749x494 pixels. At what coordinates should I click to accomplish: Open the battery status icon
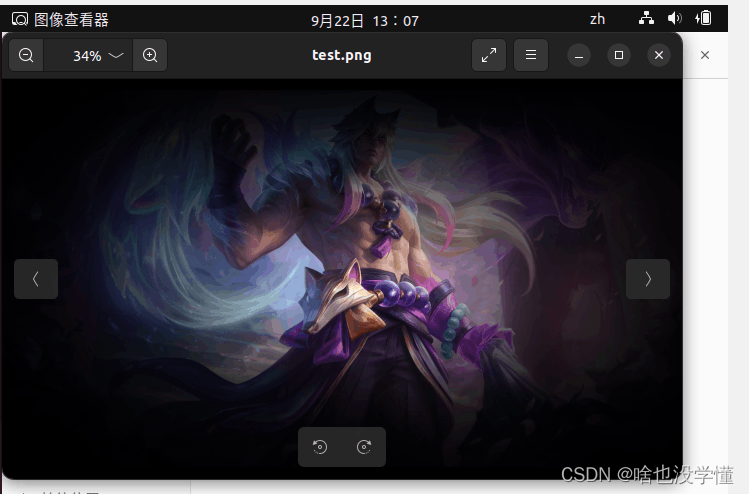tap(703, 19)
